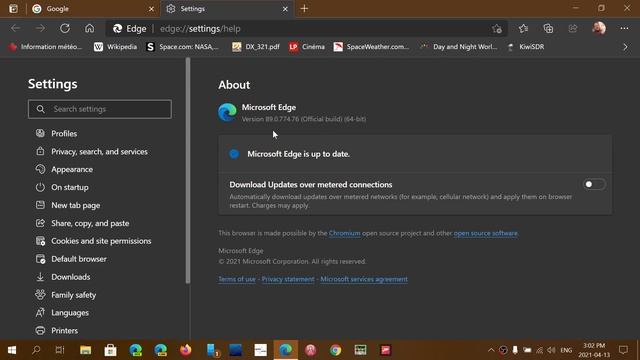Select the Settings tab
Image resolution: width=640 pixels, height=360 pixels.
(227, 9)
